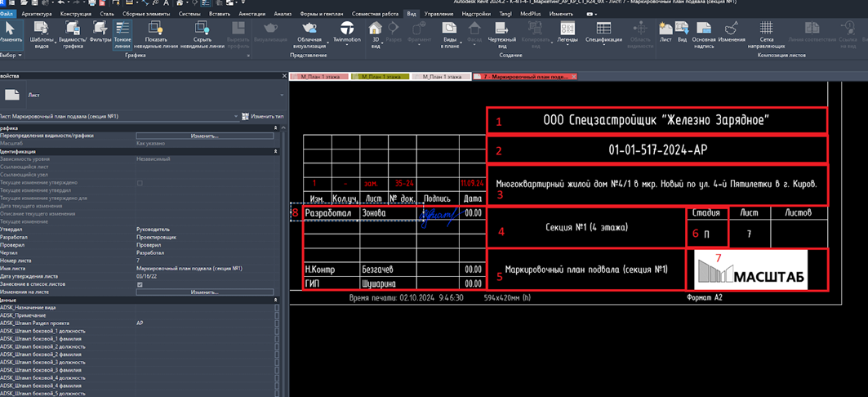Open the Изменения revisions tool
This screenshot has height=397, width=868.
pos(732,32)
